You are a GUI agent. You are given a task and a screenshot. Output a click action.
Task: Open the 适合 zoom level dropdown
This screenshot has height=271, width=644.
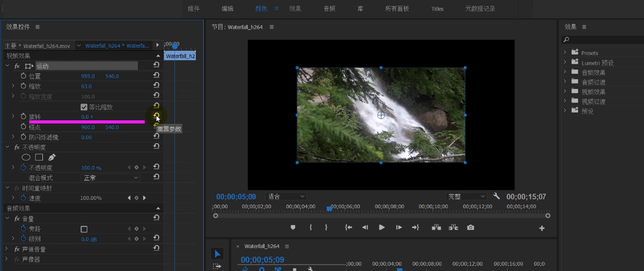pyautogui.click(x=286, y=196)
